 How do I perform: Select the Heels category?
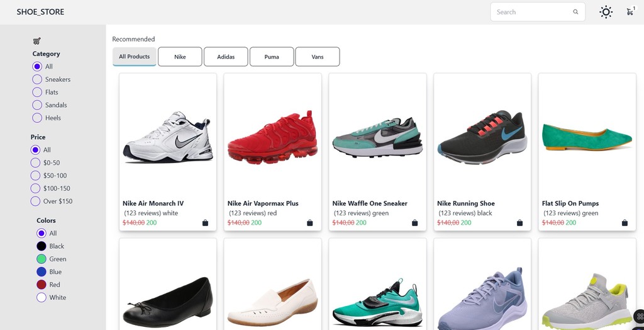pos(37,118)
